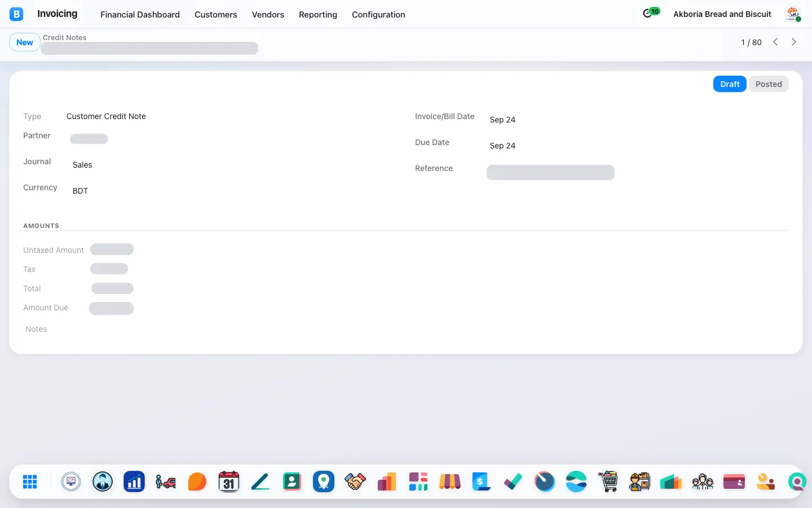Open the teal wave circle app
This screenshot has width=812, height=508.
click(x=576, y=481)
